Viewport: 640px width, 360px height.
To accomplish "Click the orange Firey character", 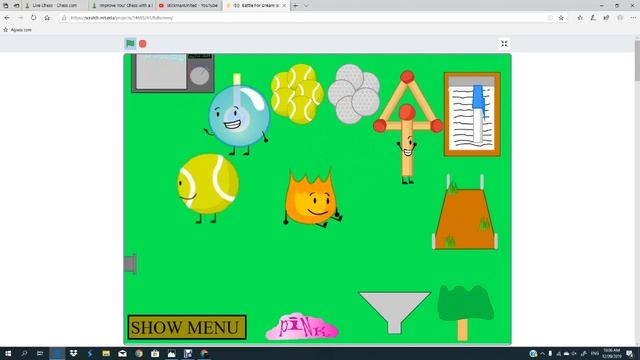I will [312, 199].
